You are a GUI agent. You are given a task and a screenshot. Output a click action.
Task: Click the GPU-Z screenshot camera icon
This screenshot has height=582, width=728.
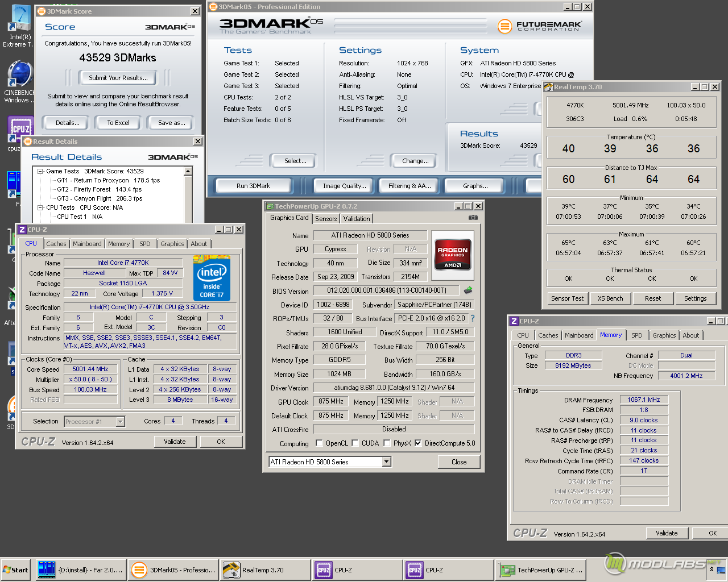(473, 218)
